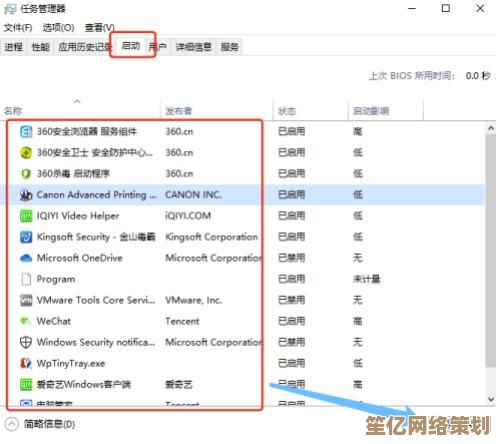Screen dimensions: 496x444
Task: Click publisher Tencent in WeChat row
Action: [182, 321]
